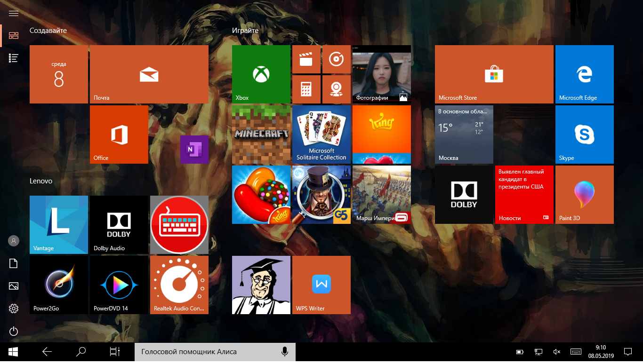Open the Москва weather tile
This screenshot has height=364, width=643.
(x=464, y=135)
